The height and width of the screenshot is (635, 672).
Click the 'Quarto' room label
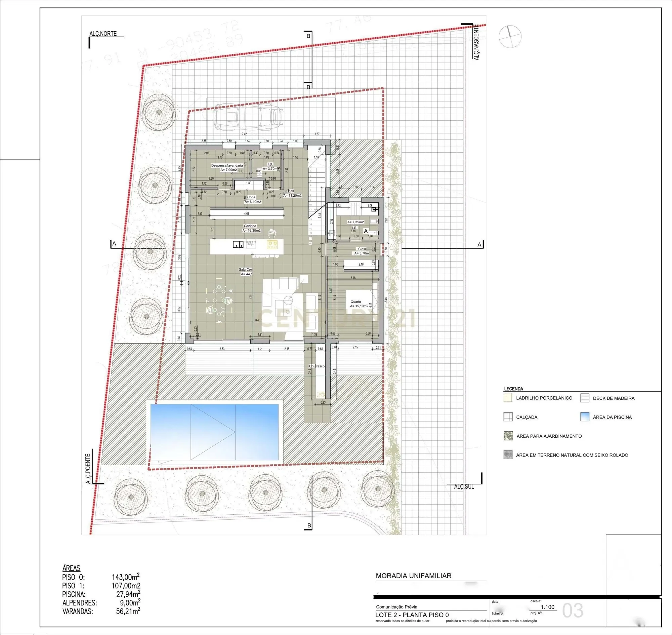(x=355, y=302)
